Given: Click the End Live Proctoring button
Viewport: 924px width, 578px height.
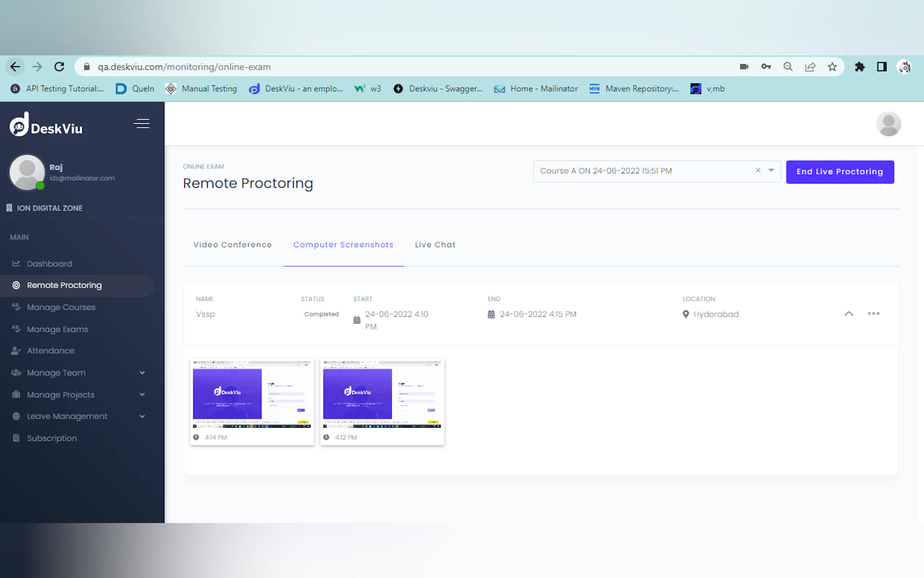Looking at the screenshot, I should coord(840,172).
